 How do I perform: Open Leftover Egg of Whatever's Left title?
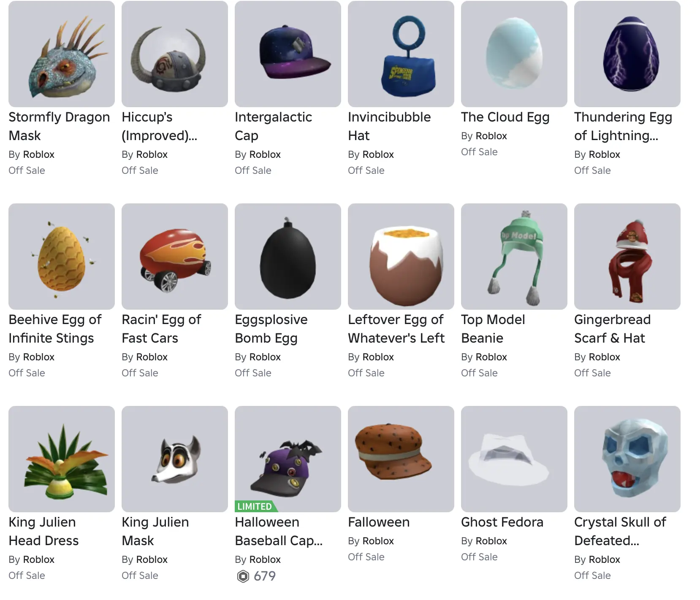click(x=396, y=329)
